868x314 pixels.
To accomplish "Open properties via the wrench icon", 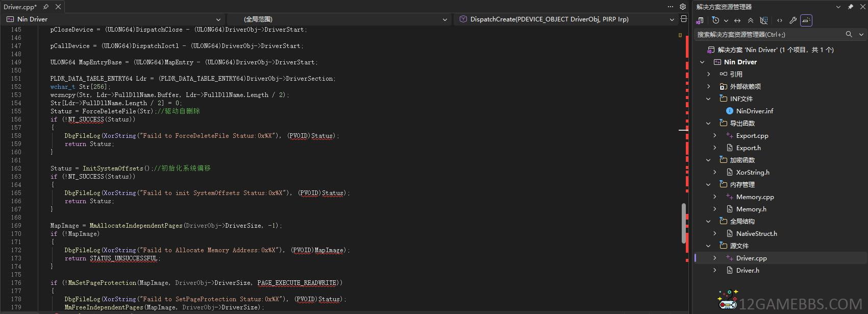I will tap(792, 20).
